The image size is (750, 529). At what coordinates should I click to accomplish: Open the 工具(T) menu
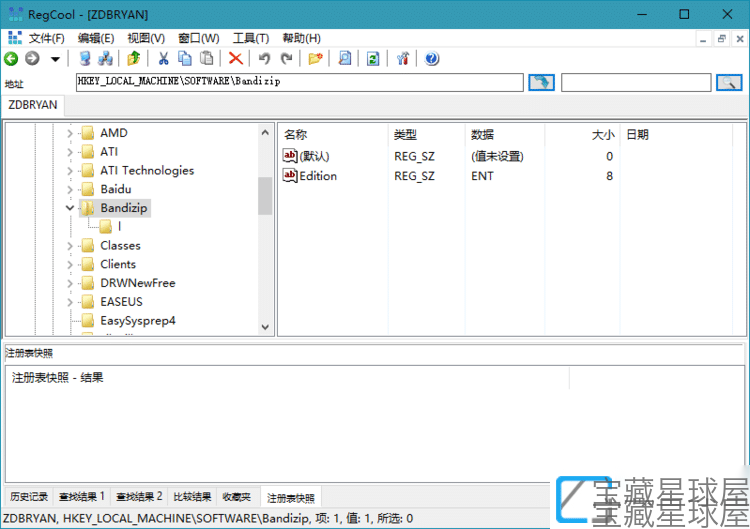251,38
